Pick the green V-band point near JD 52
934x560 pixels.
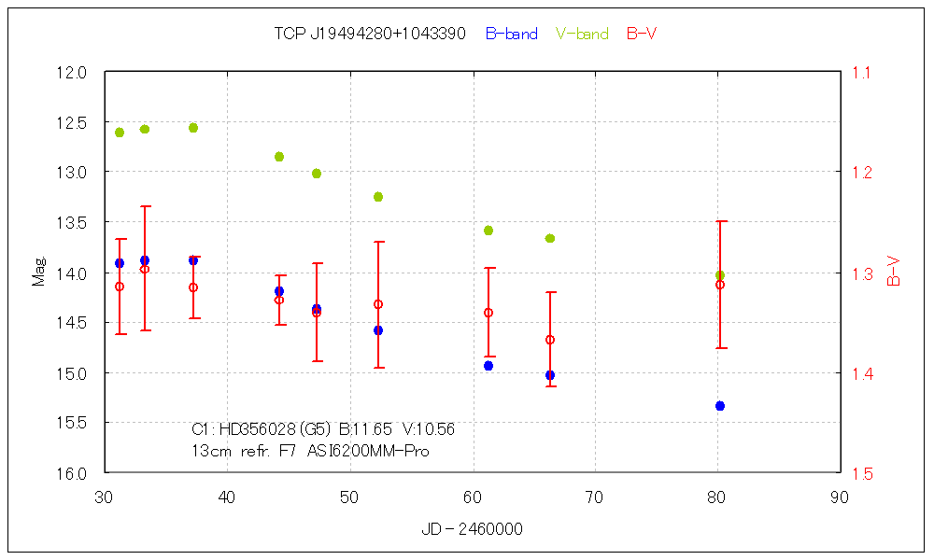point(378,197)
